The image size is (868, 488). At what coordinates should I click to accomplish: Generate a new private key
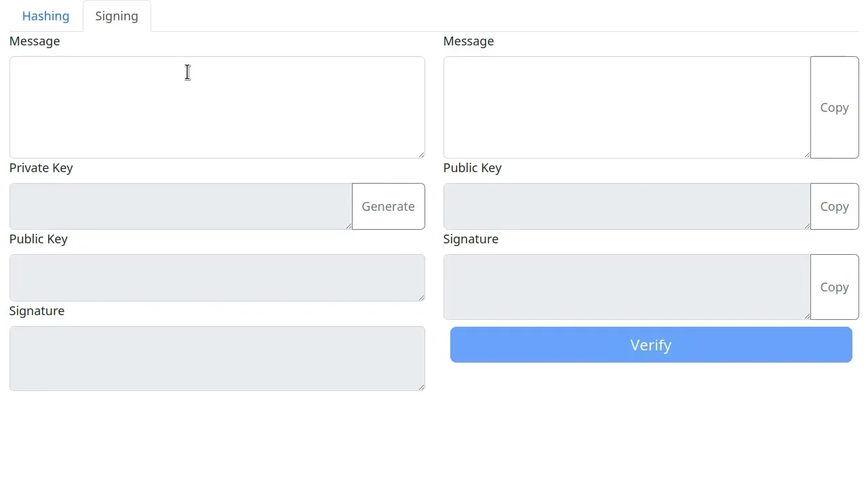point(388,206)
